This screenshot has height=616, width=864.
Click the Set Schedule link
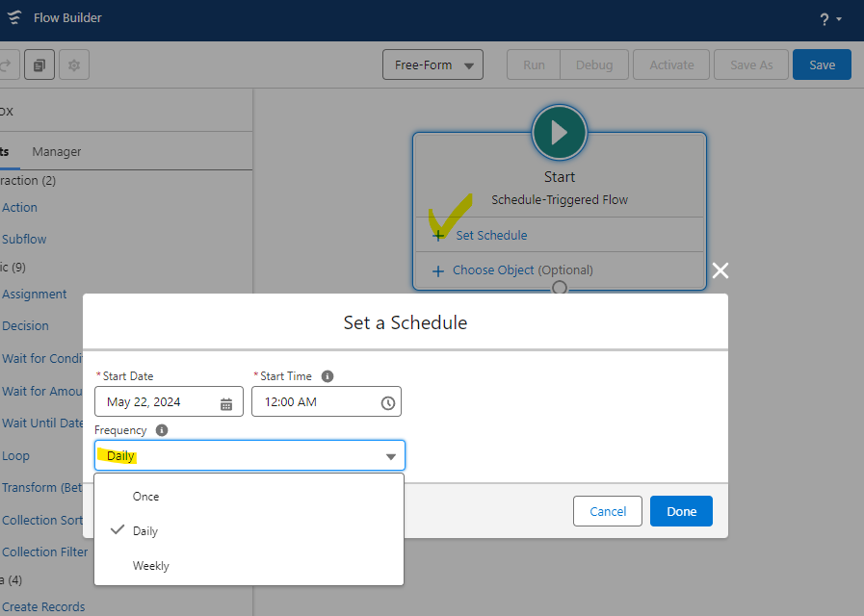[491, 235]
